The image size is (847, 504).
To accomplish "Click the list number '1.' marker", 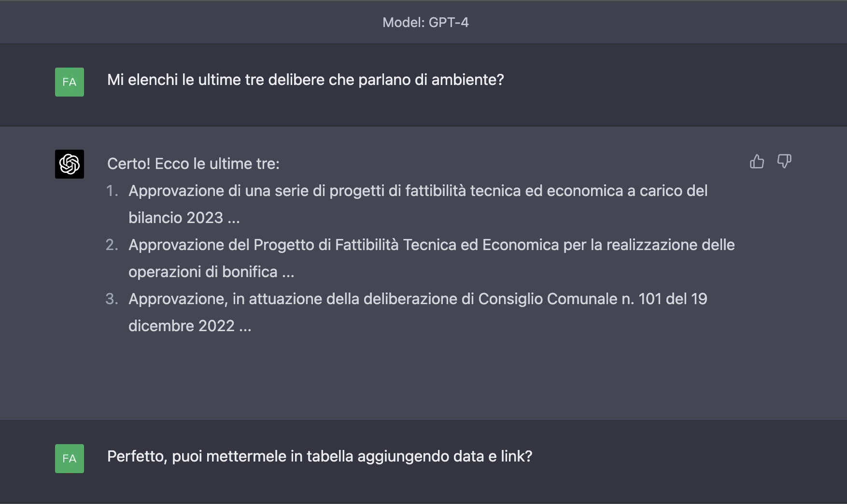I will pos(112,191).
